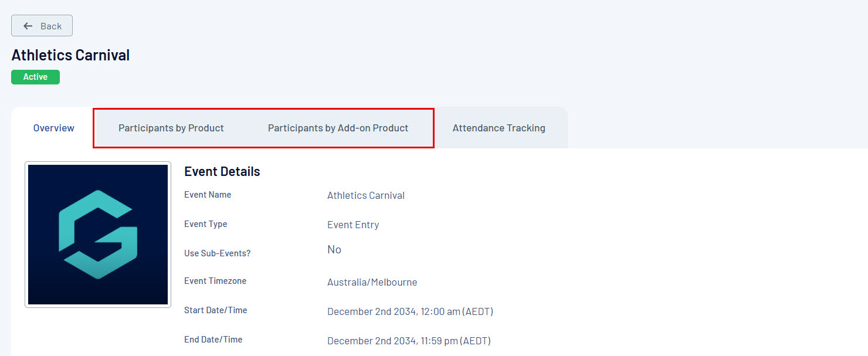Click the Event Details section heading
The width and height of the screenshot is (868, 356).
click(222, 171)
